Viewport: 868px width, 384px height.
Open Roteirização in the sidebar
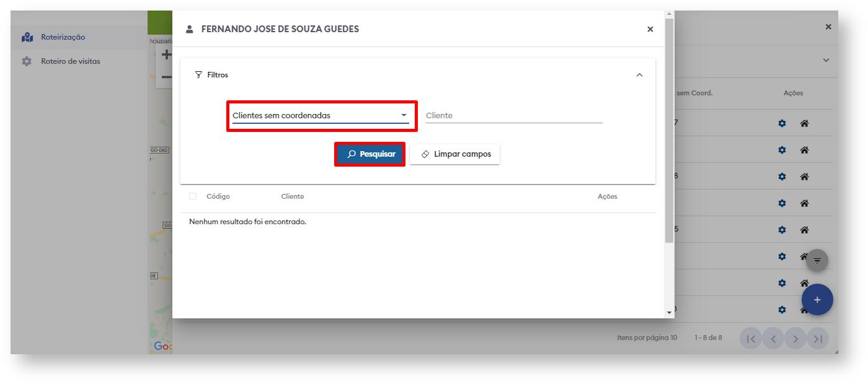click(x=63, y=37)
